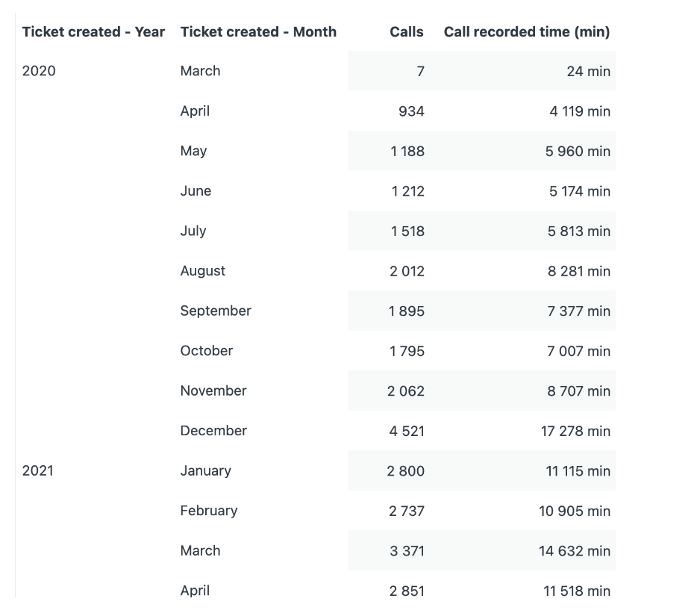The width and height of the screenshot is (697, 616).
Task: Click the Calls column header
Action: [406, 32]
